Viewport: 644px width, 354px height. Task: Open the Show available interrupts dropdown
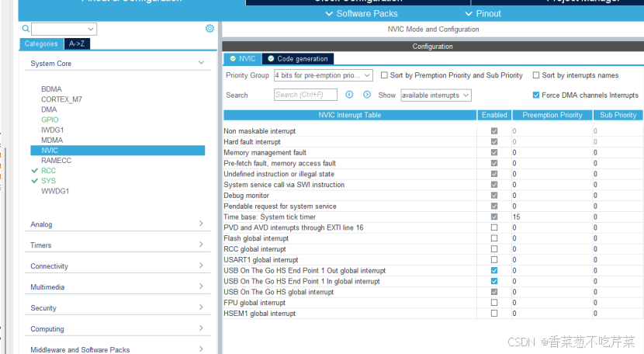(x=436, y=95)
